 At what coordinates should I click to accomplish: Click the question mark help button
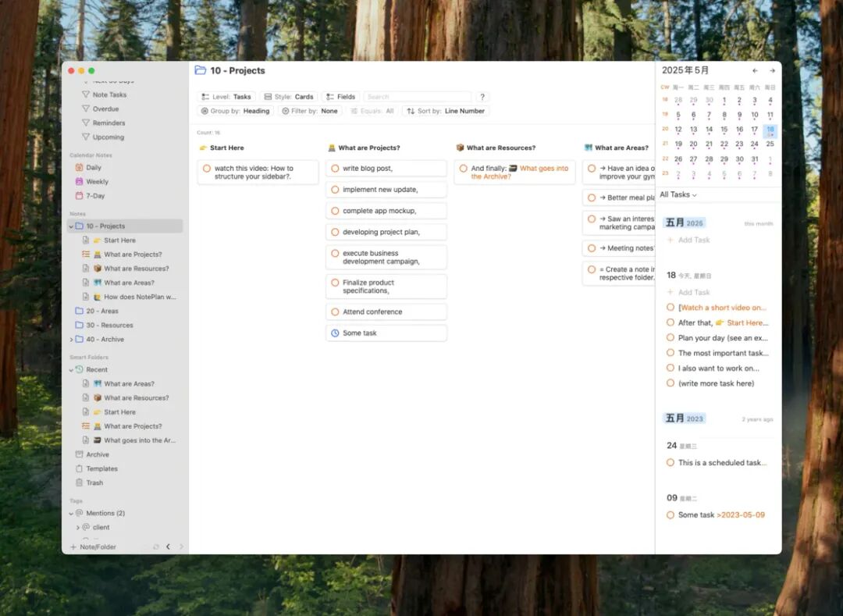point(482,97)
